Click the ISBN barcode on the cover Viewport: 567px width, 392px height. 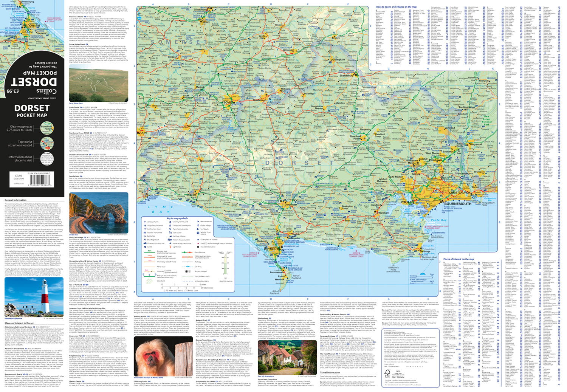pos(40,179)
